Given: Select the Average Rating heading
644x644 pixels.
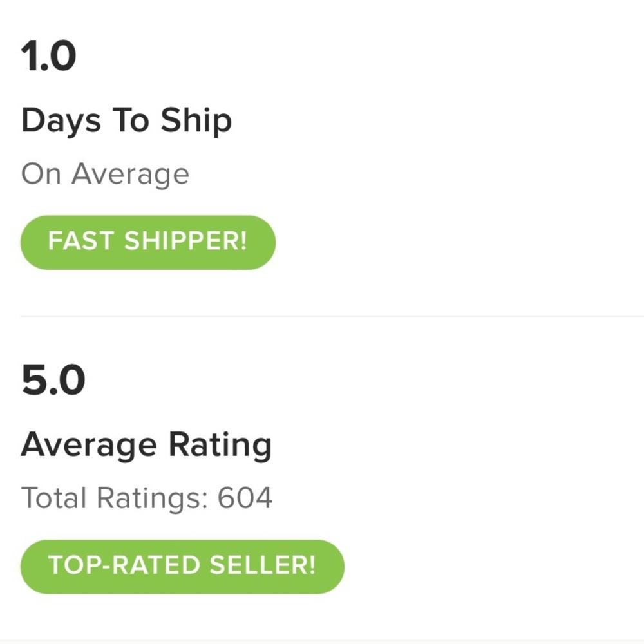Looking at the screenshot, I should click(x=146, y=445).
